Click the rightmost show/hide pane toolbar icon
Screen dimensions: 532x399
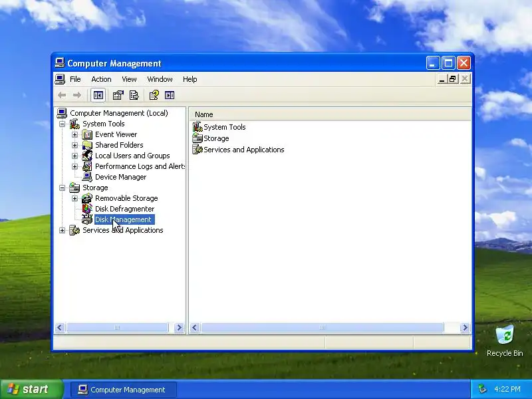coord(170,95)
